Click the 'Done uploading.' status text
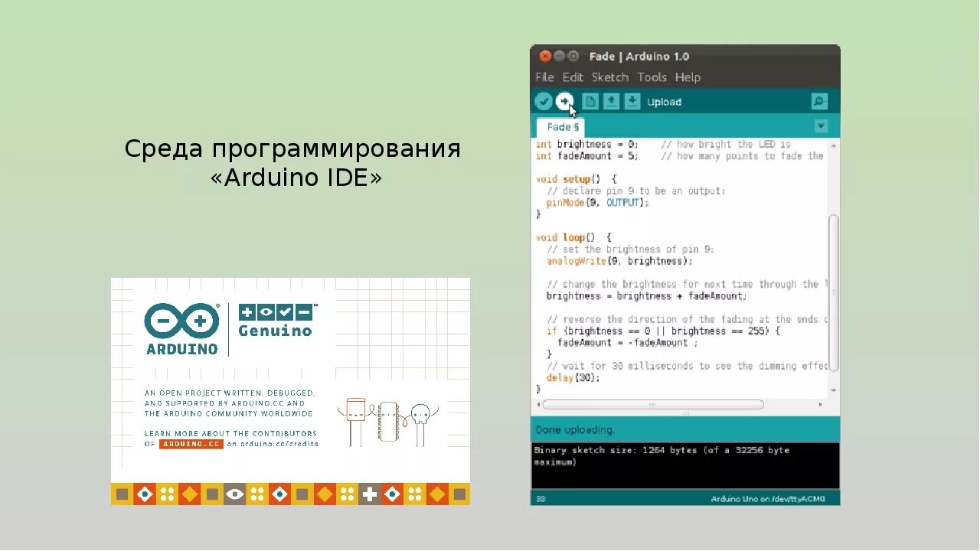 (575, 429)
